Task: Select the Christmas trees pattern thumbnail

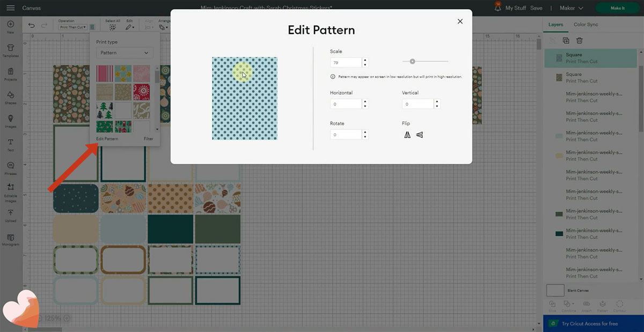Action: (105, 110)
